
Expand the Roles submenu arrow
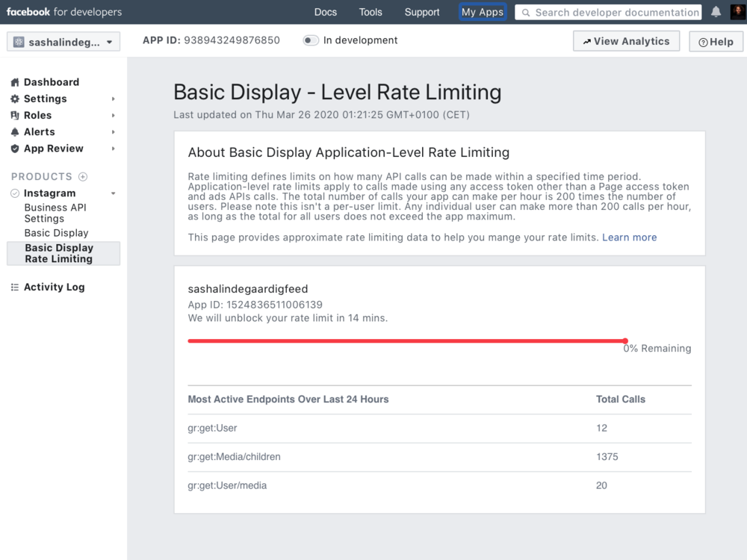click(114, 115)
